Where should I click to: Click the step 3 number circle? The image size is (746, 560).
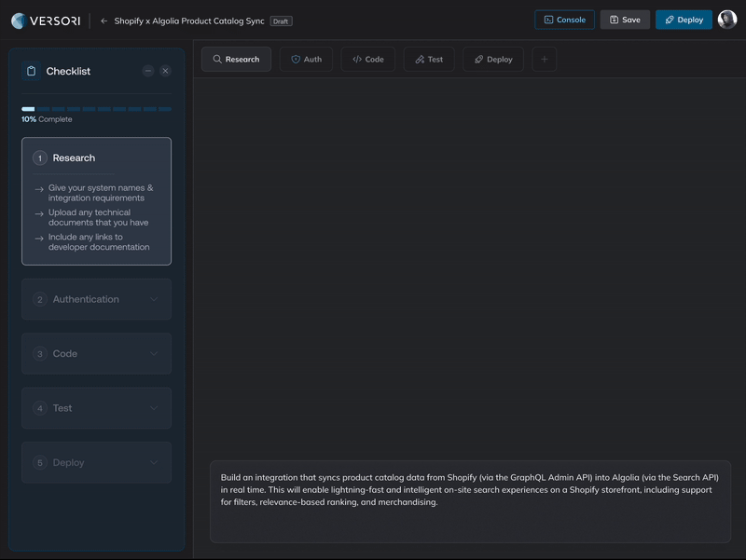point(40,354)
